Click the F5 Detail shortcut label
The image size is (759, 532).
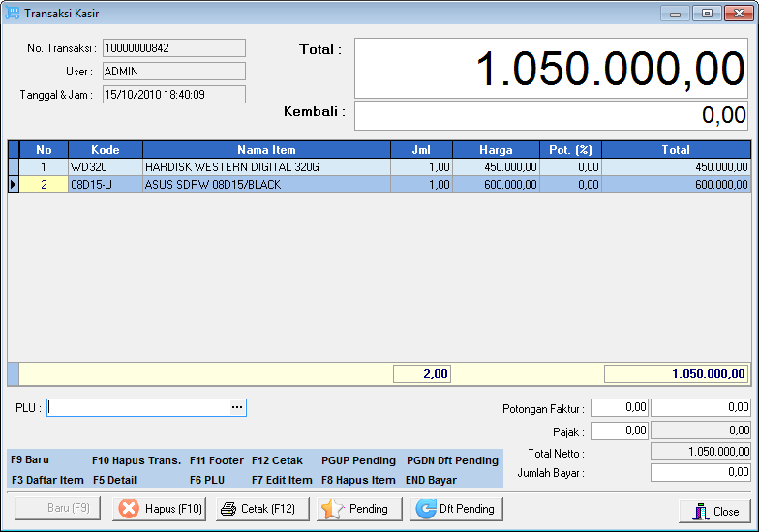click(114, 480)
